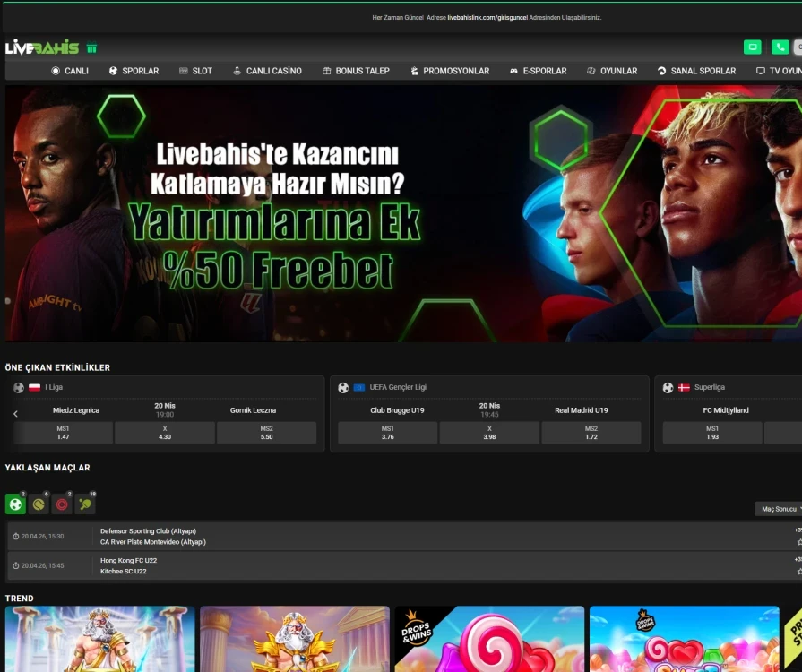Select draw X 3.98 for Club Brugge match
Image resolution: width=802 pixels, height=672 pixels.
pyautogui.click(x=489, y=433)
